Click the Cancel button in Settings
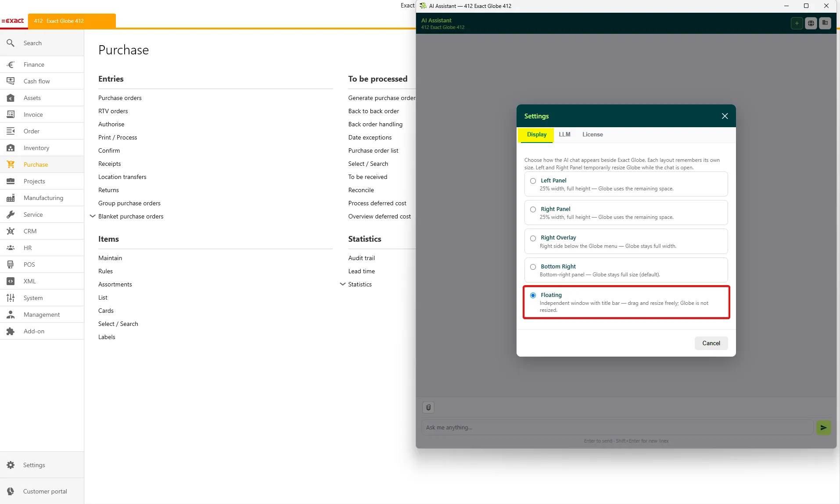This screenshot has width=840, height=504. point(711,343)
